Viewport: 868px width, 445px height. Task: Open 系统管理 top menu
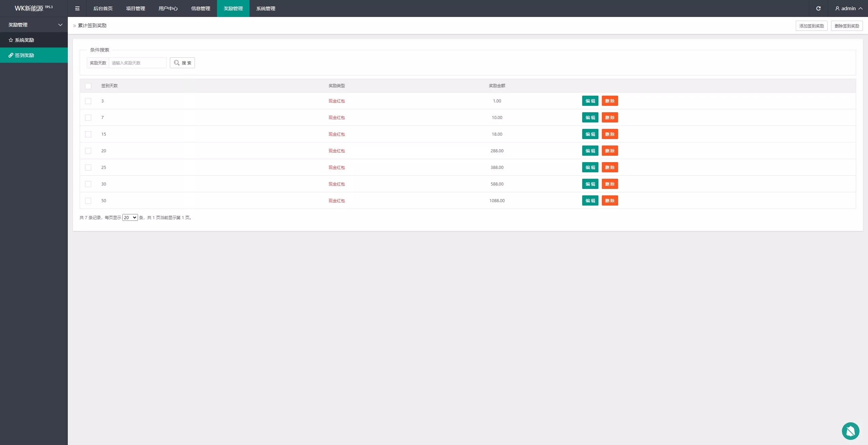pos(265,8)
